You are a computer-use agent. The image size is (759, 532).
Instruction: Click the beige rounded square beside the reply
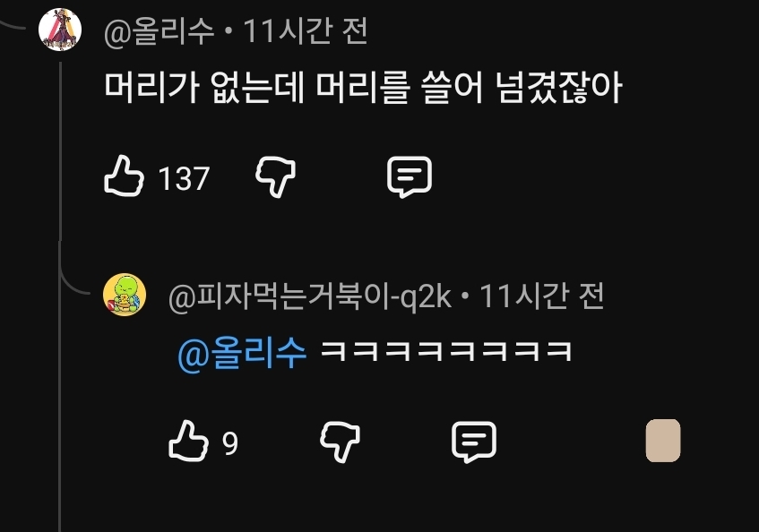(663, 441)
